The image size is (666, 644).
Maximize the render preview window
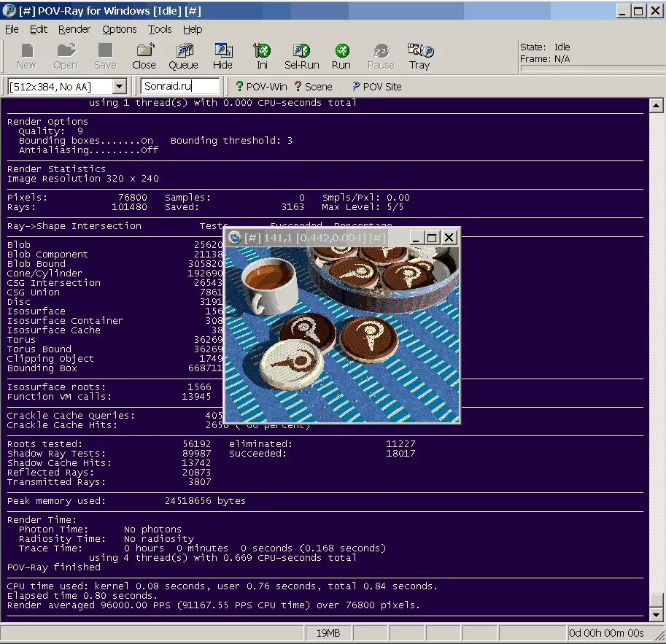pos(432,238)
